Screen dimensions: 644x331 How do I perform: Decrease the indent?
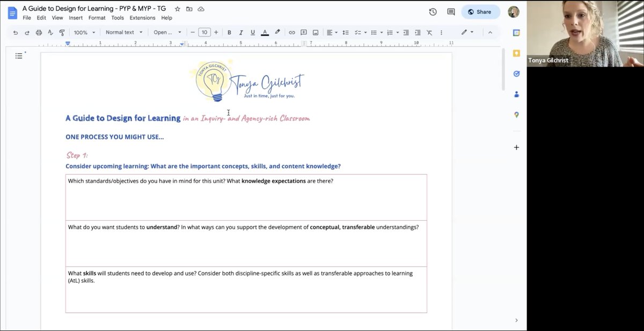pyautogui.click(x=406, y=32)
